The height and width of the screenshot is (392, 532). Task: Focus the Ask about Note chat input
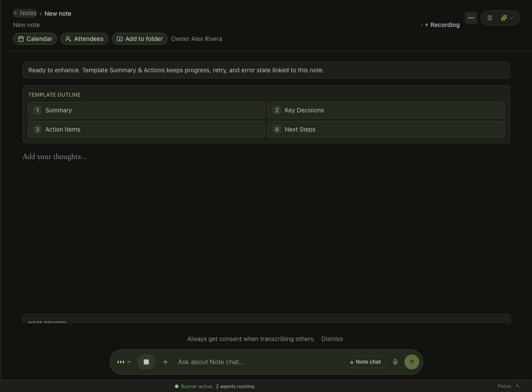259,362
